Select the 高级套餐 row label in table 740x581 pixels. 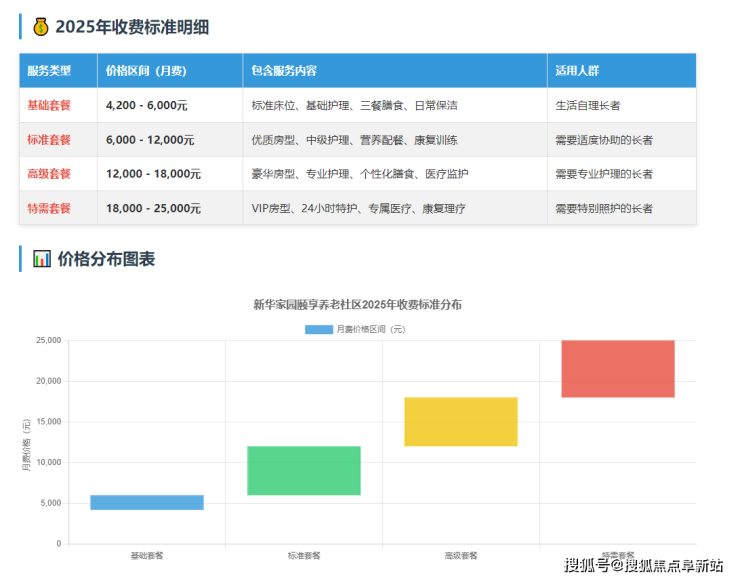(49, 174)
